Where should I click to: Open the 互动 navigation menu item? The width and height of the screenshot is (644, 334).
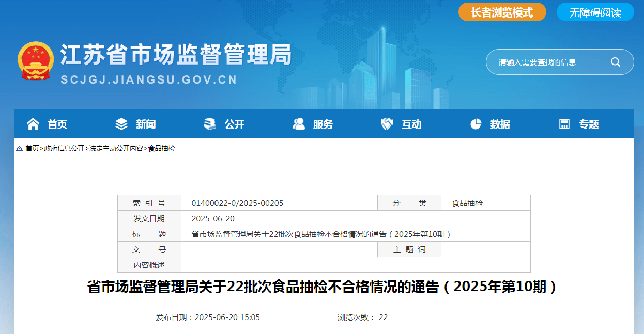(411, 124)
